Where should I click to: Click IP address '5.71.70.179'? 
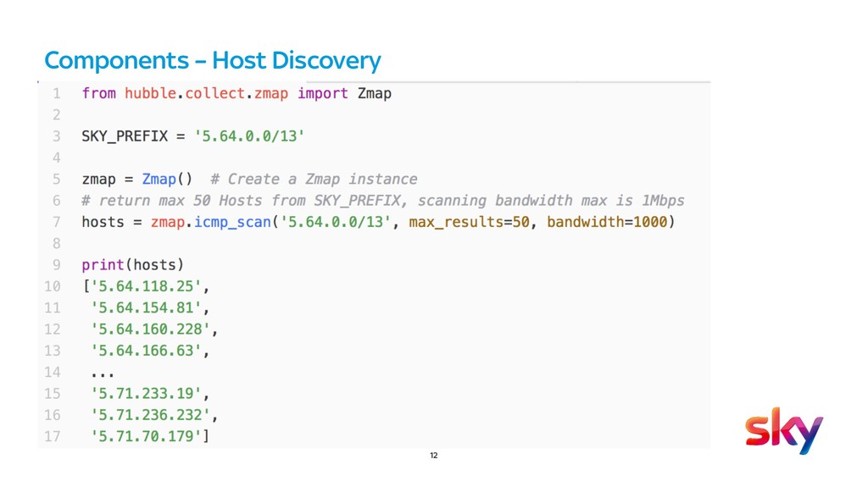tap(146, 437)
